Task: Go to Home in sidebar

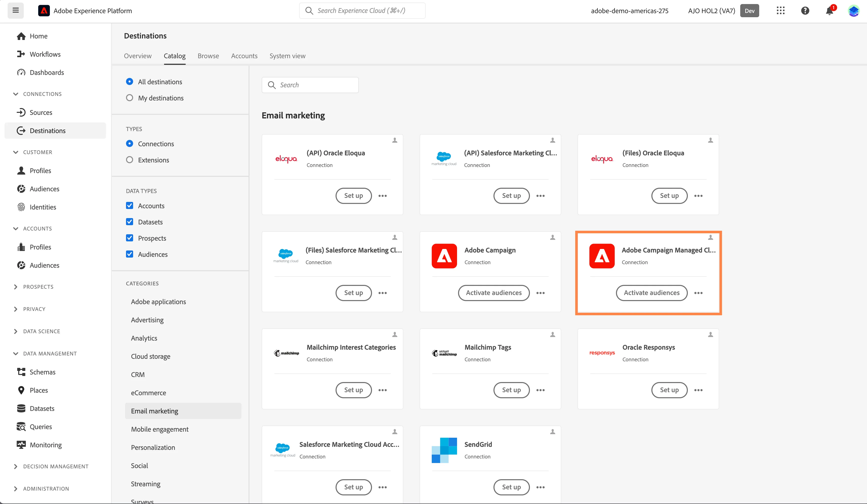Action: [x=38, y=36]
